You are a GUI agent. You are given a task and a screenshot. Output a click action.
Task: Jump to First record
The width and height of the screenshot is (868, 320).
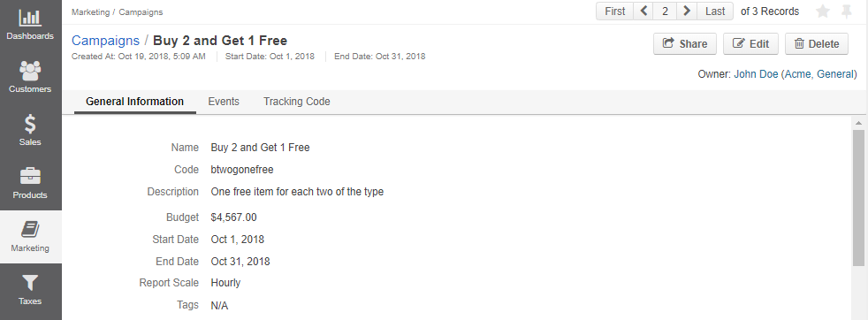click(x=614, y=11)
